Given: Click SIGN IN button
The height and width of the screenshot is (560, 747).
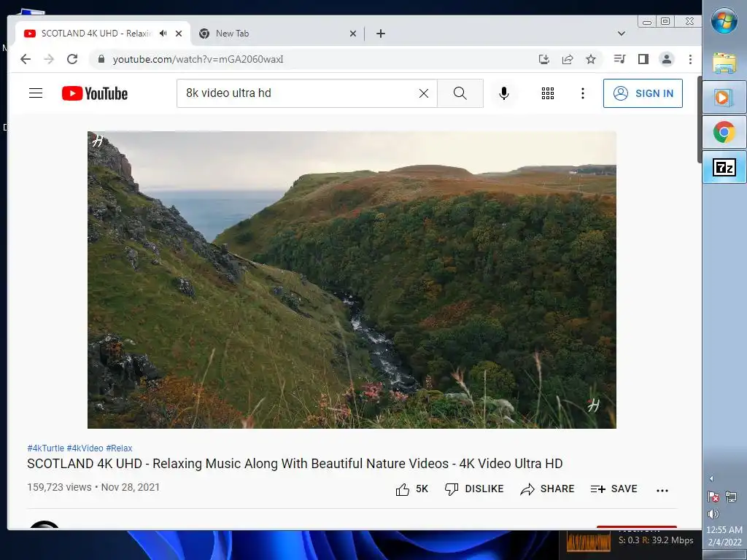Looking at the screenshot, I should [x=643, y=93].
